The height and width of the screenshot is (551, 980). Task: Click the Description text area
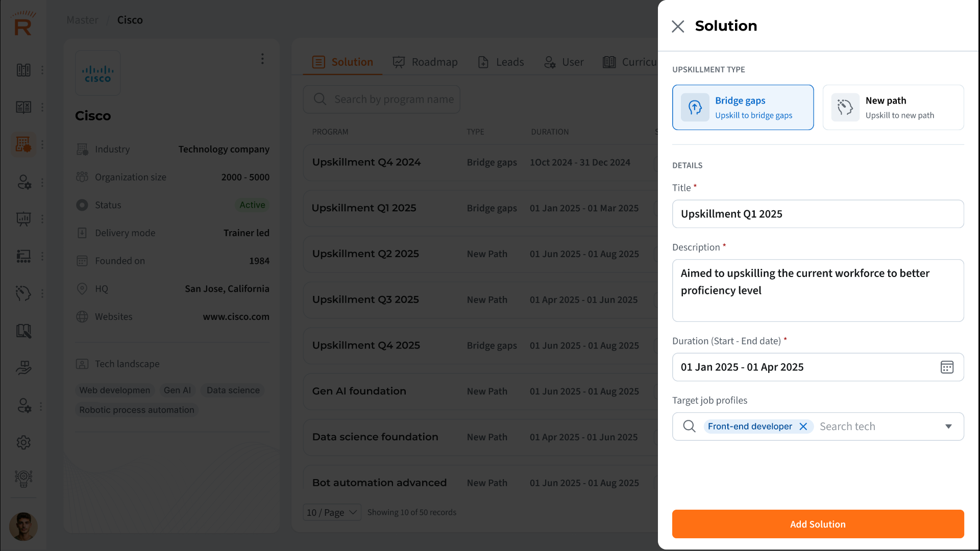point(818,291)
